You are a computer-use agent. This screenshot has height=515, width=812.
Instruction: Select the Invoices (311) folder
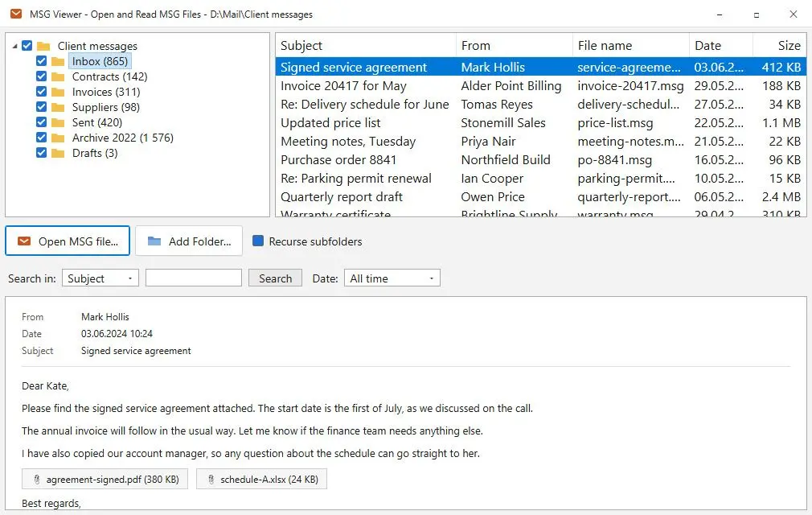[106, 92]
